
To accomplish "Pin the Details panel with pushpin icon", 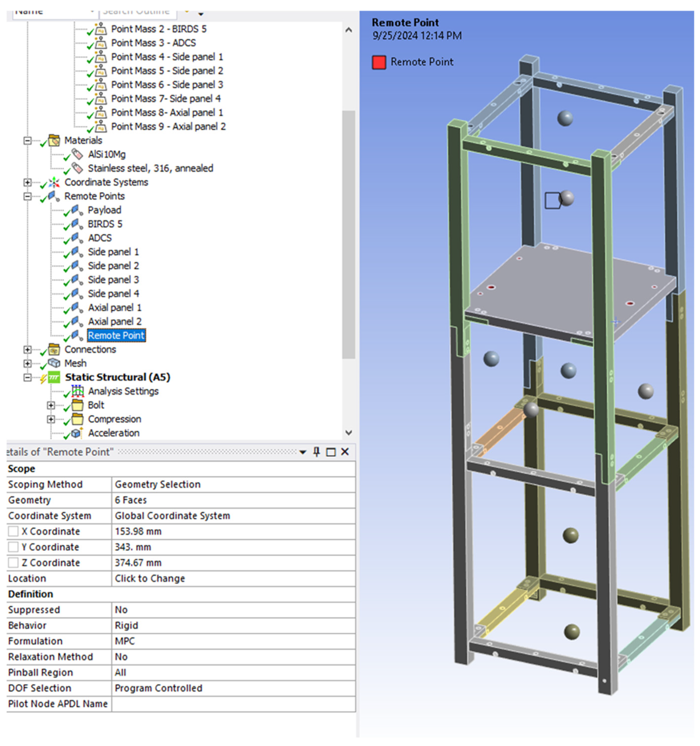I will click(x=316, y=452).
